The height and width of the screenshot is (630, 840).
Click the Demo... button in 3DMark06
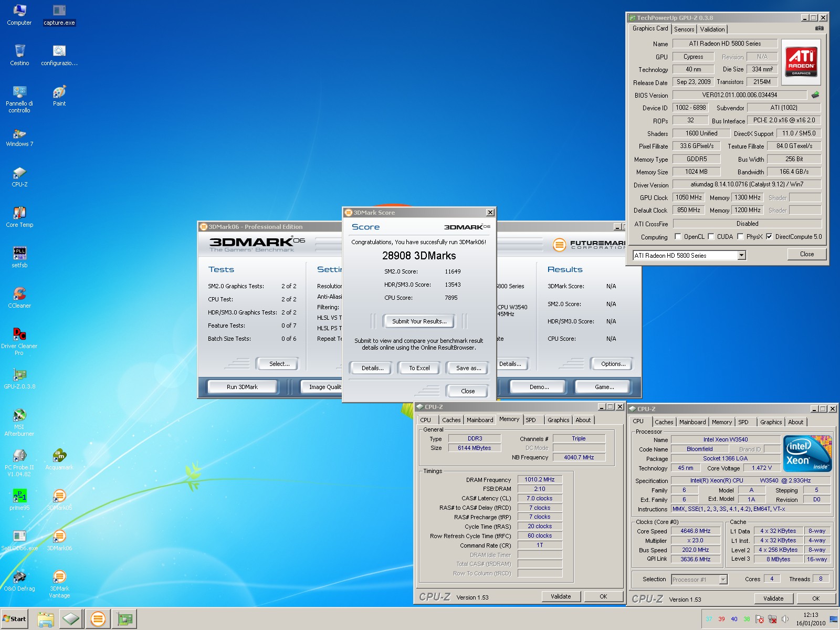(539, 387)
